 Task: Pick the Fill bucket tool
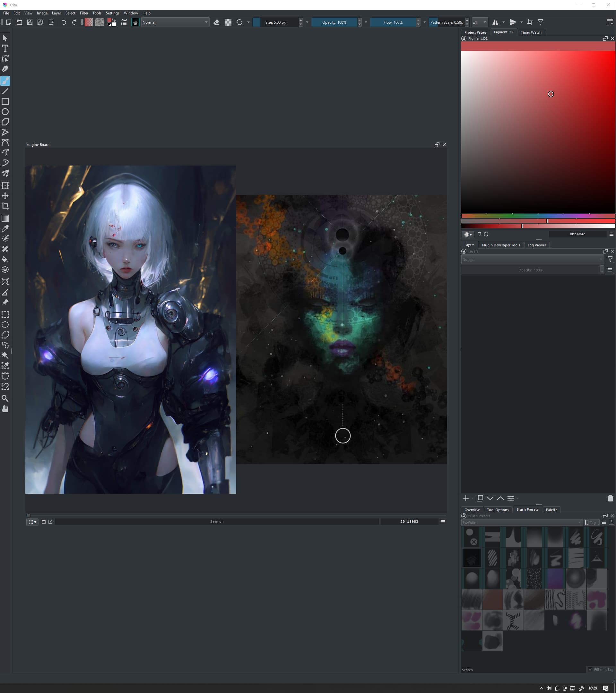(x=5, y=259)
